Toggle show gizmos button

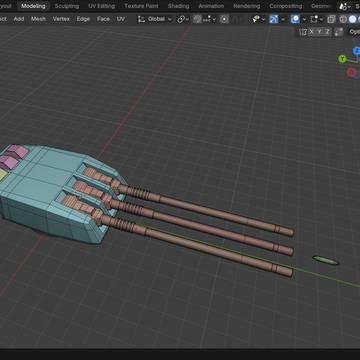[x=274, y=19]
